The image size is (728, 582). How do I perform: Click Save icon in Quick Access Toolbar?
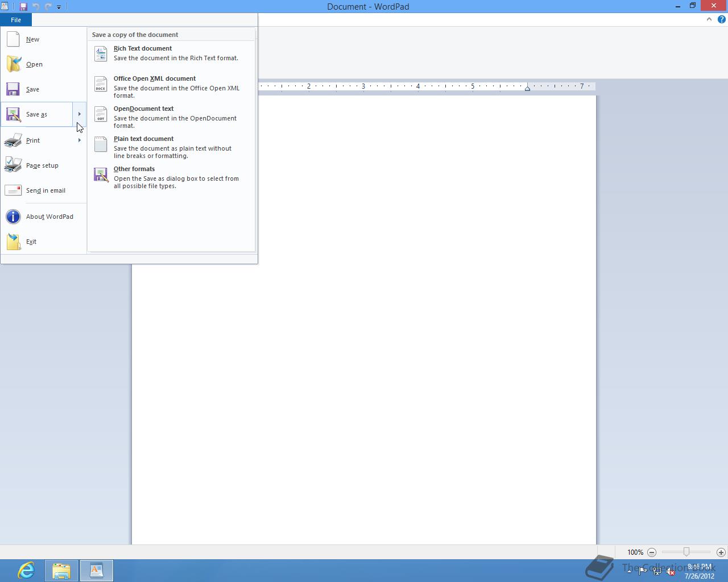[23, 7]
